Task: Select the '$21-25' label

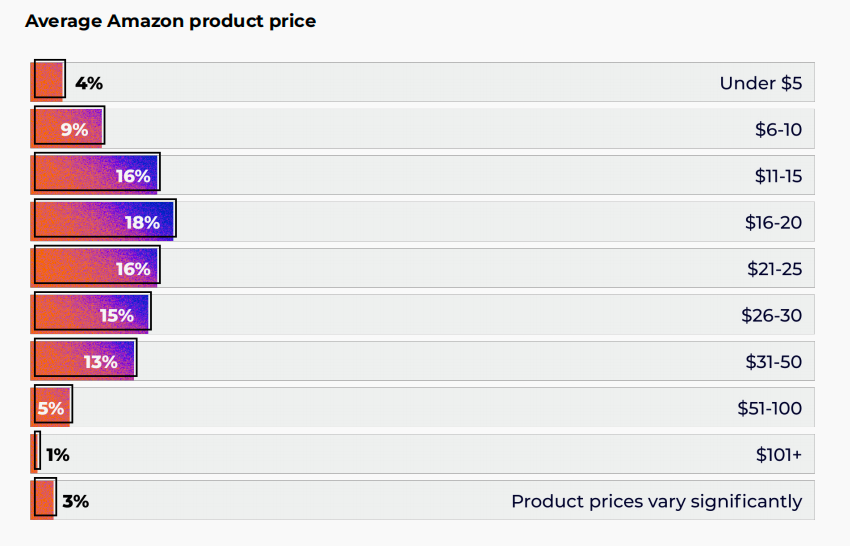Action: pos(774,269)
